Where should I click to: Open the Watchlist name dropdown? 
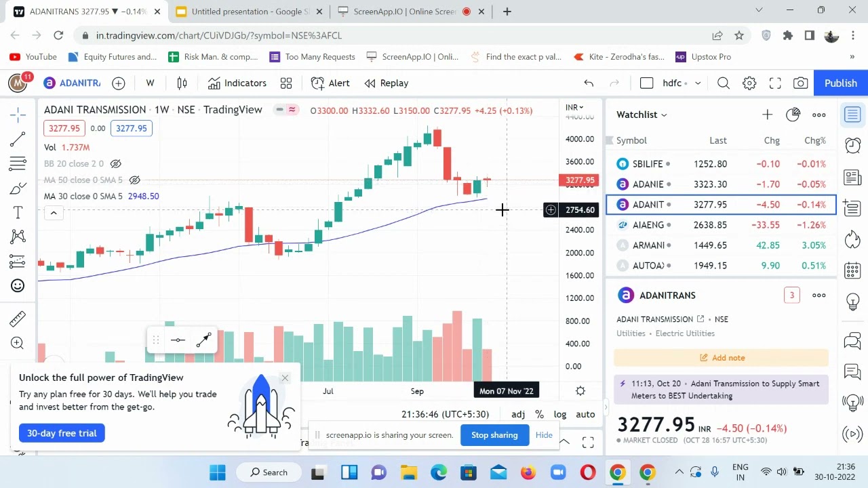642,115
